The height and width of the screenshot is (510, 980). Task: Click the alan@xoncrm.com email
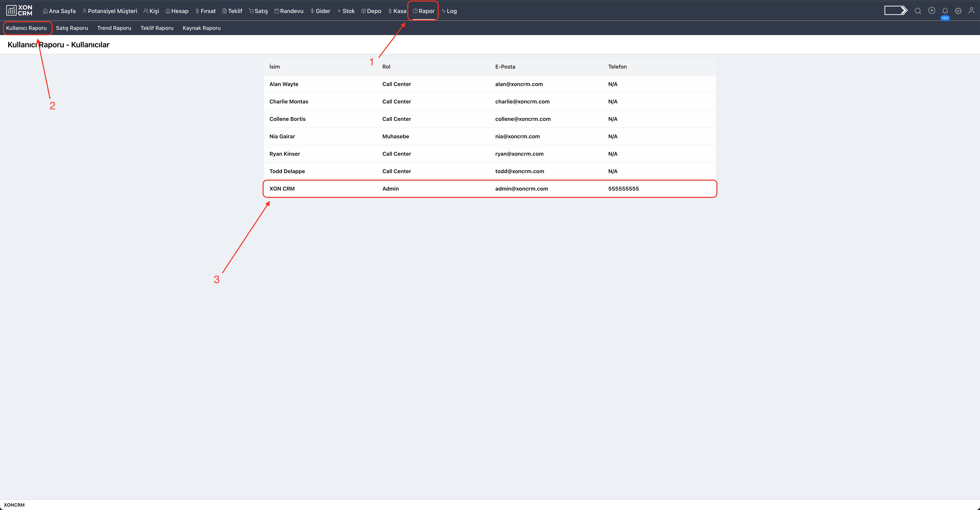519,84
